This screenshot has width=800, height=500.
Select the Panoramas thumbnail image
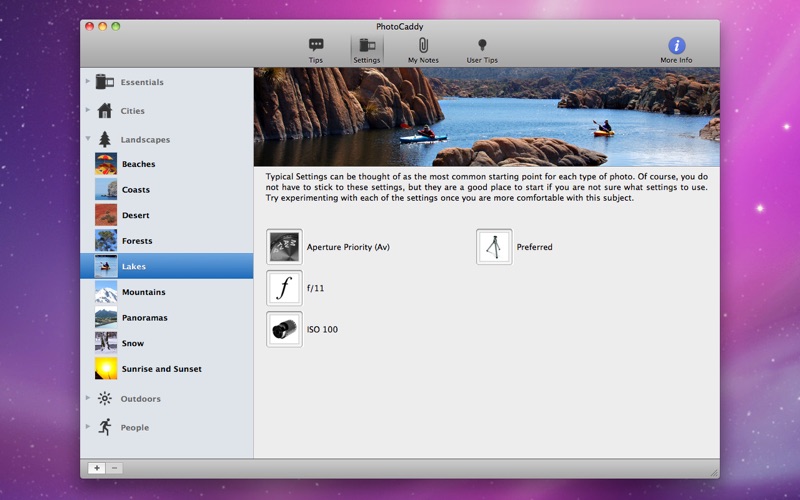106,317
